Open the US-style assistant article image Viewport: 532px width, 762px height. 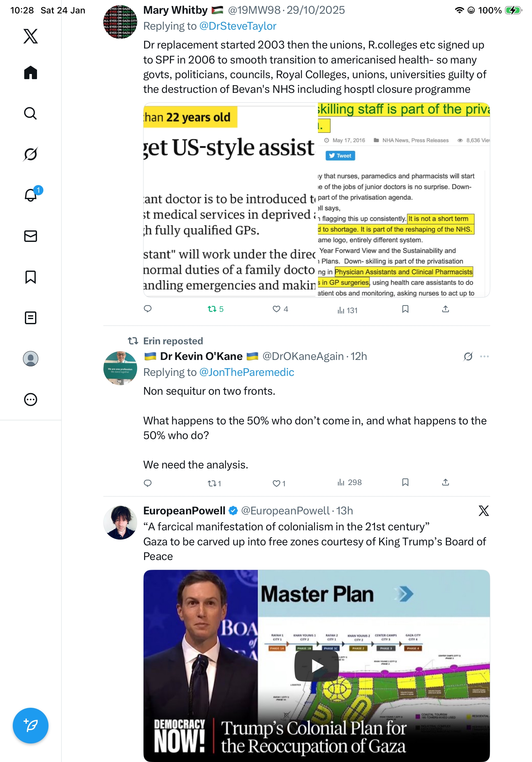pyautogui.click(x=230, y=200)
